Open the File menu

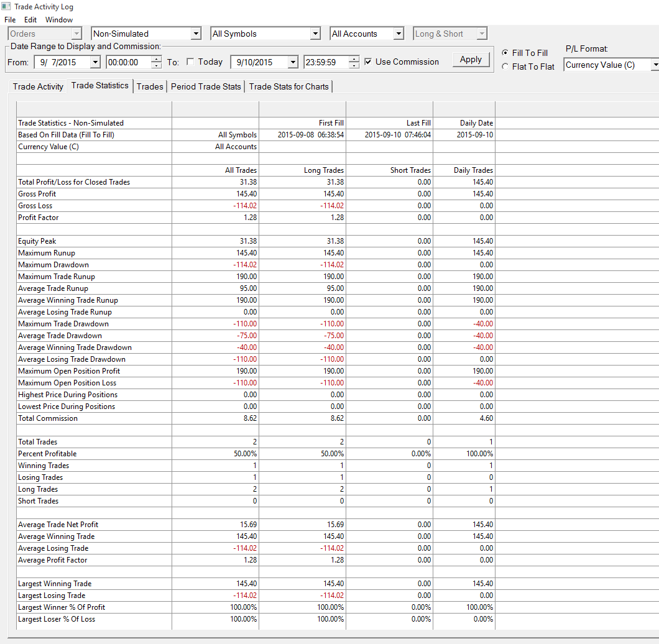(x=10, y=20)
